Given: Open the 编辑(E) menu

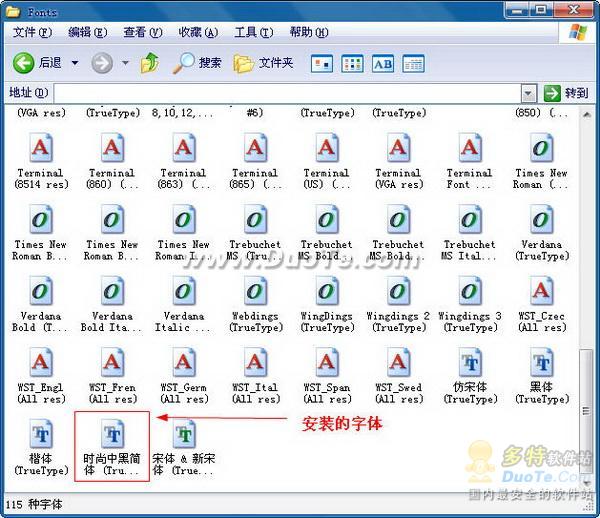Looking at the screenshot, I should click(x=88, y=32).
